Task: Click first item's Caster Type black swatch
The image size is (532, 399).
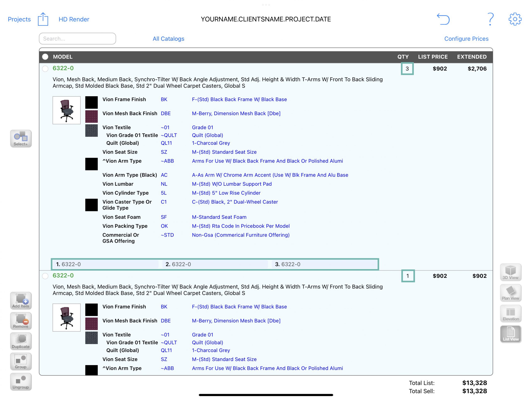Action: click(91, 205)
